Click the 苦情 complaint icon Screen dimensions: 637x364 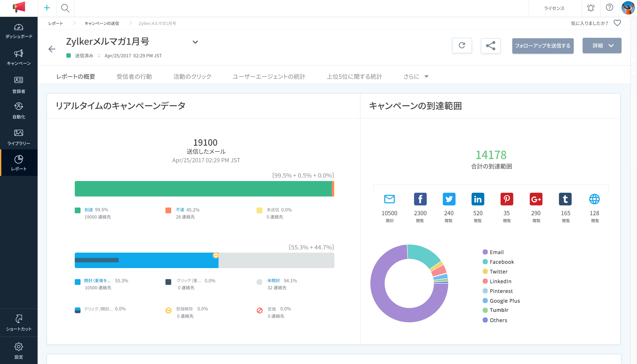(259, 311)
